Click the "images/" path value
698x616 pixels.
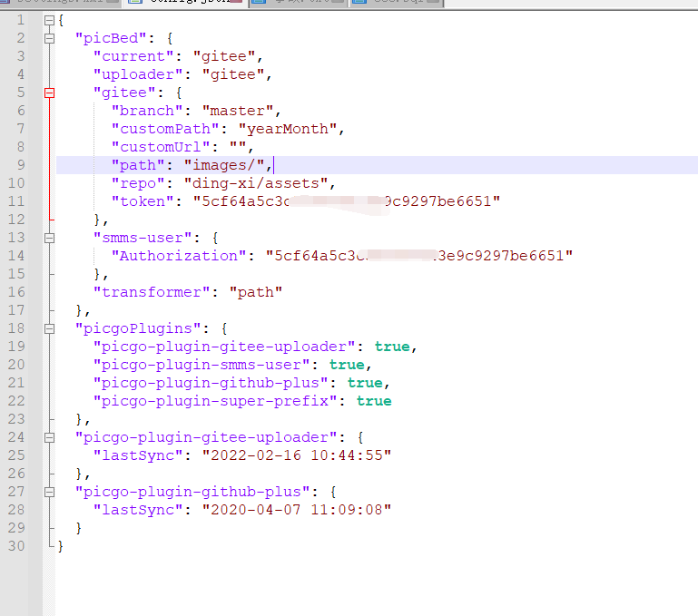pos(224,166)
